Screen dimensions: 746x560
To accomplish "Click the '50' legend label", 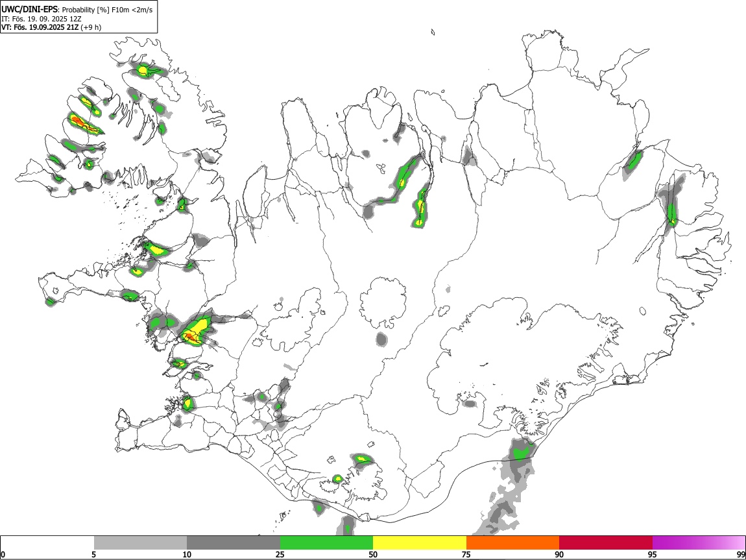I will point(373,554).
